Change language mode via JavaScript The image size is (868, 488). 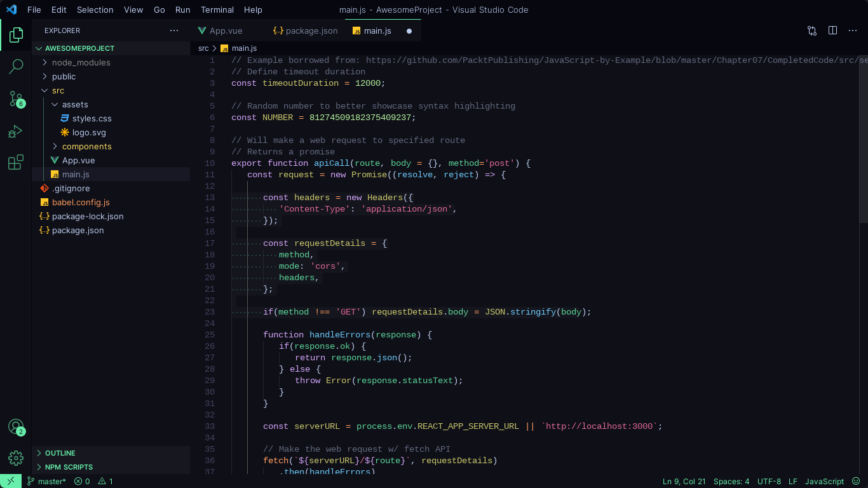824,482
